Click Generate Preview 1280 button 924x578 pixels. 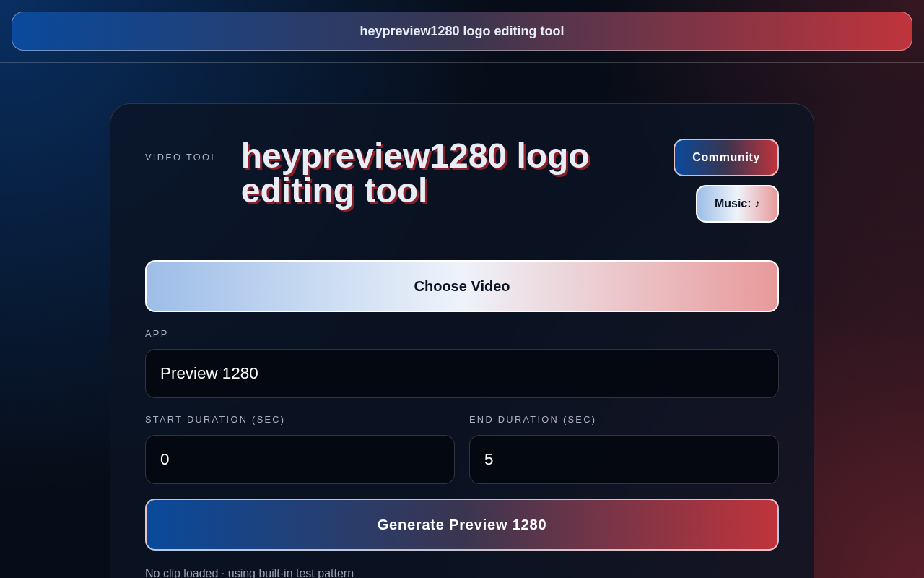(462, 525)
